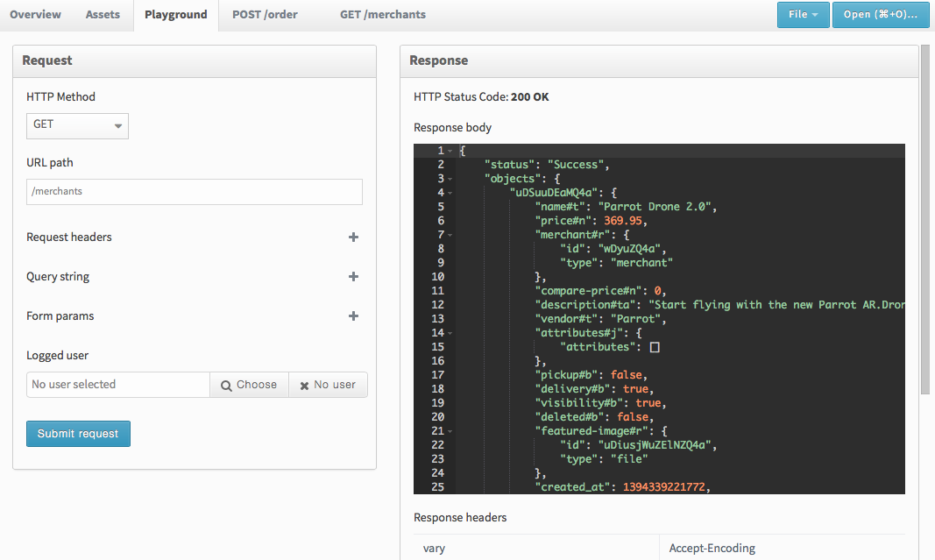Open the HTTP Method GET dropdown
Image resolution: width=935 pixels, height=560 pixels.
77,126
